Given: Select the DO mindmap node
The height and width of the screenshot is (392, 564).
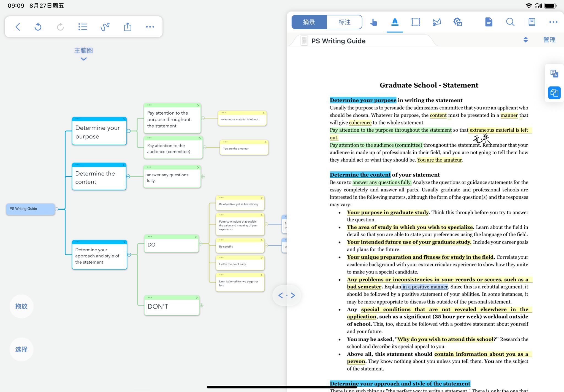Looking at the screenshot, I should pyautogui.click(x=171, y=245).
